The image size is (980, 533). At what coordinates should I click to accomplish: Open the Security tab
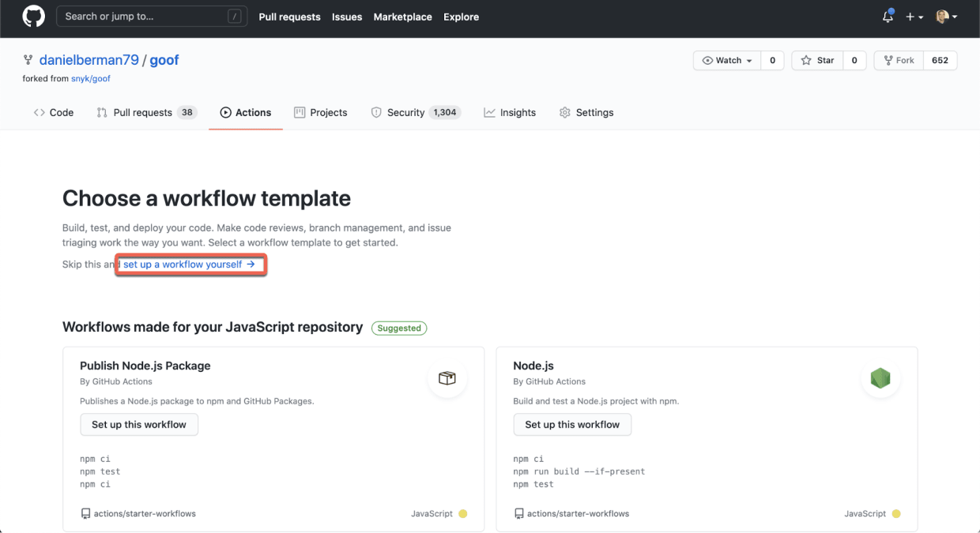[416, 113]
